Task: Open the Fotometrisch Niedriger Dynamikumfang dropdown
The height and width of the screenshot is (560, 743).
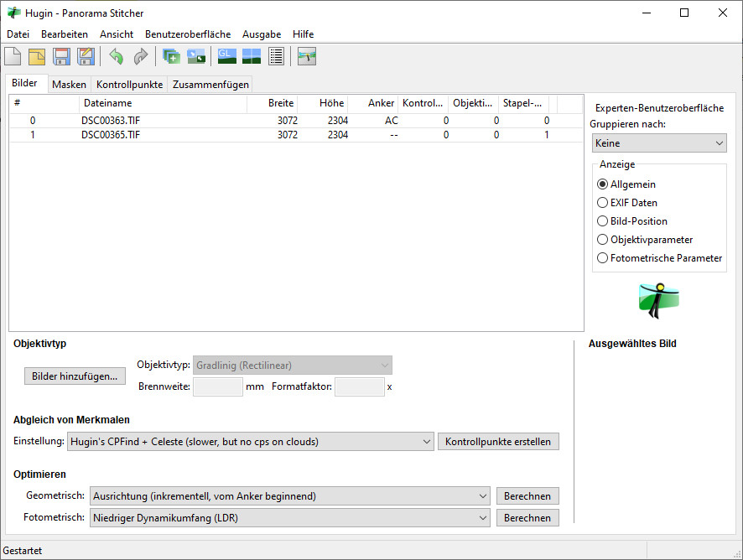Action: tap(290, 518)
